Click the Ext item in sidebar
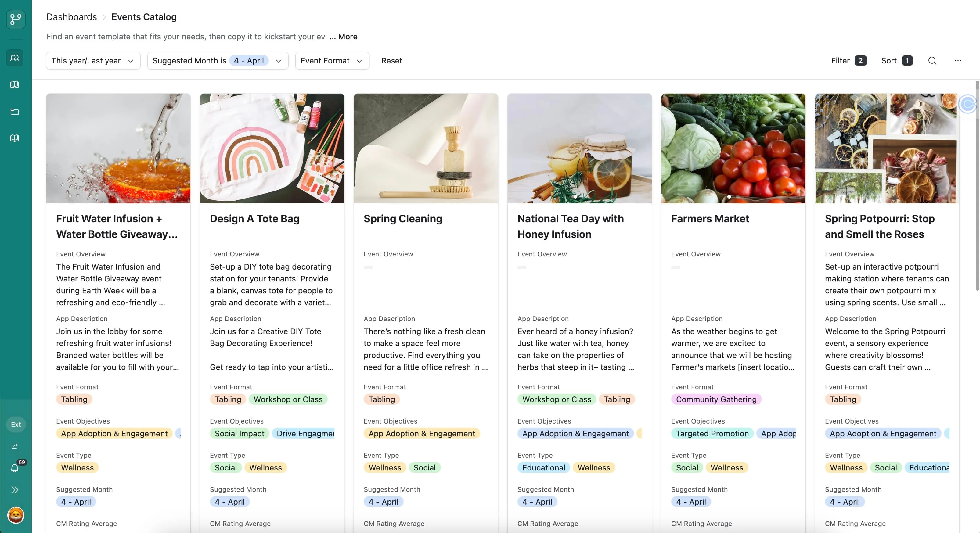This screenshot has width=980, height=533. 16,424
